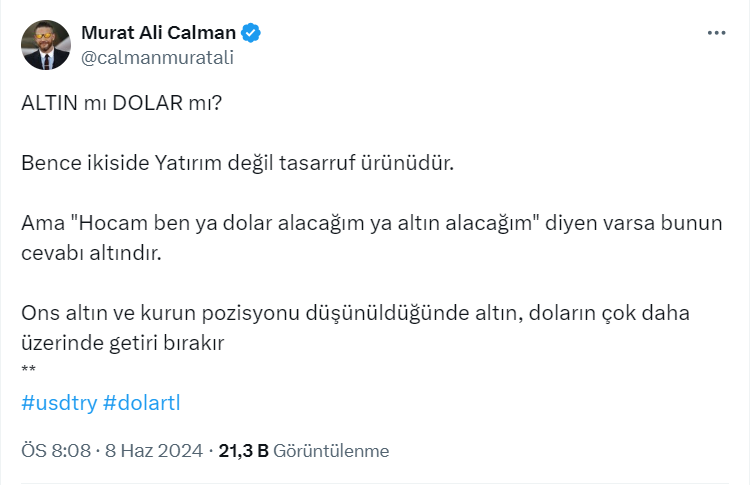This screenshot has height=485, width=756.
Task: Click the Görüntülenme label
Action: pos(330,451)
